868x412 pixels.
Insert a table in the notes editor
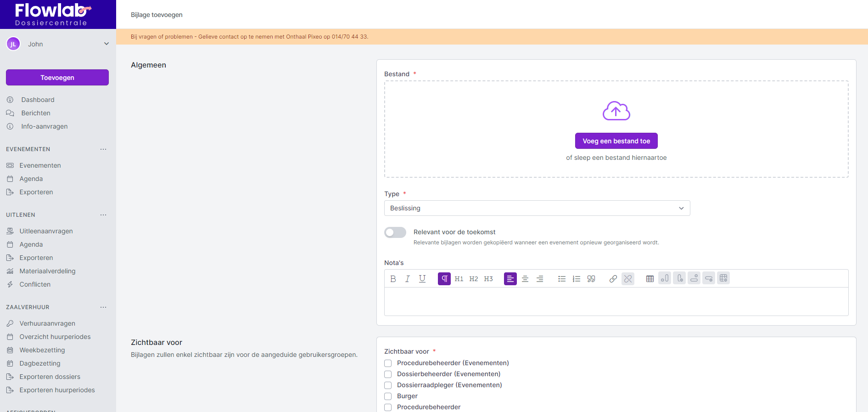[650, 279]
